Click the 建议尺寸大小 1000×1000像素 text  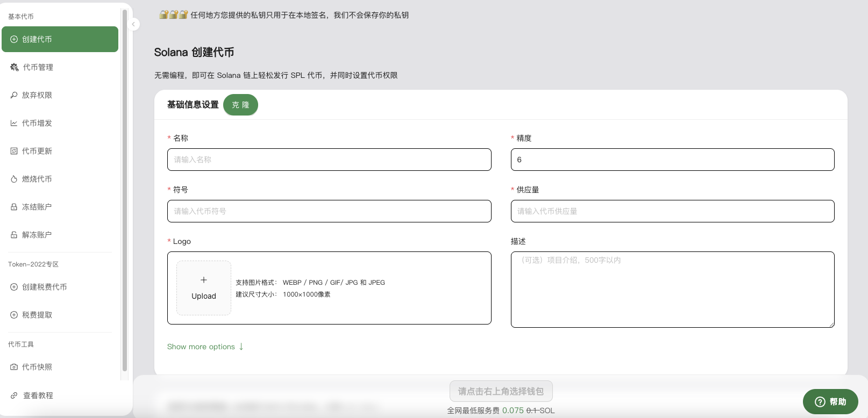point(283,294)
